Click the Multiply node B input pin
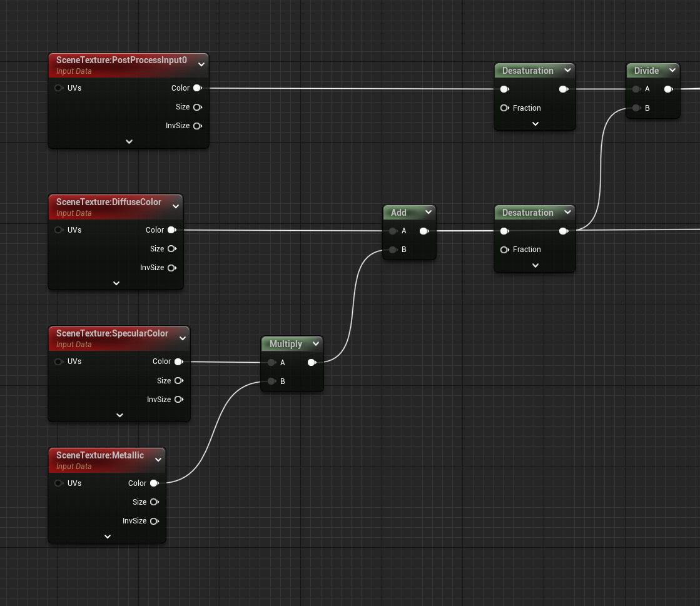 point(271,381)
